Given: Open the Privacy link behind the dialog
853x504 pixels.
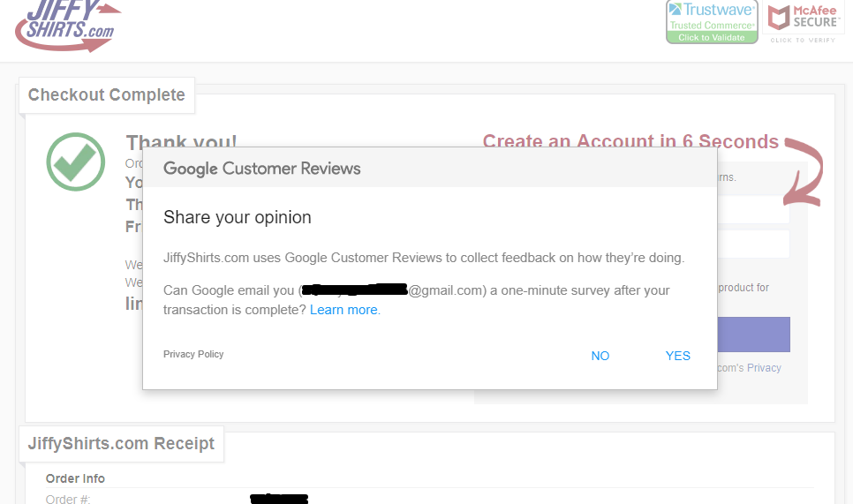Looking at the screenshot, I should [x=764, y=368].
